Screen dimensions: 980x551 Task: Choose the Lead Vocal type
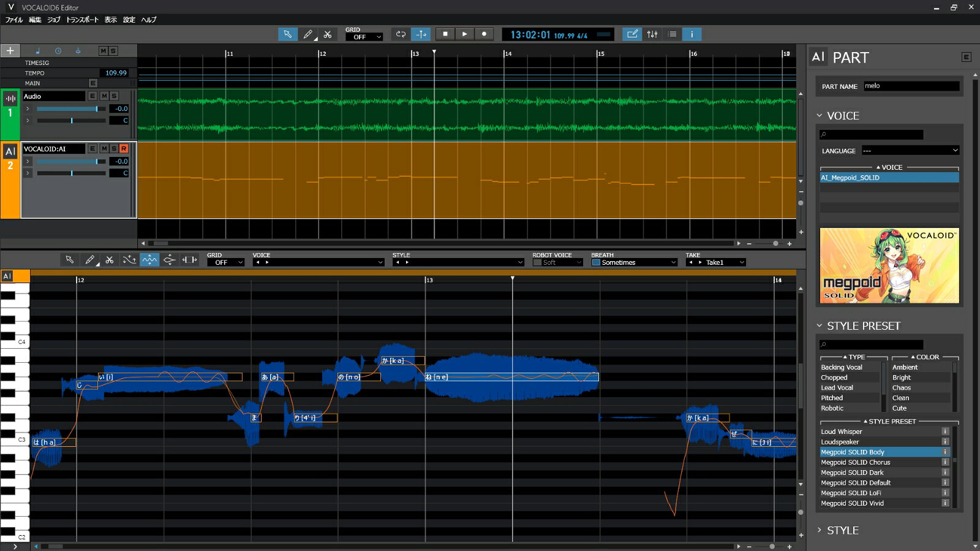[837, 388]
